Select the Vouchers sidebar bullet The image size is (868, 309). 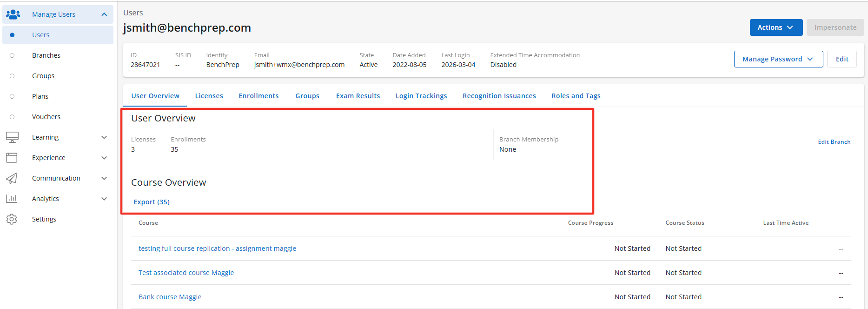pos(12,117)
